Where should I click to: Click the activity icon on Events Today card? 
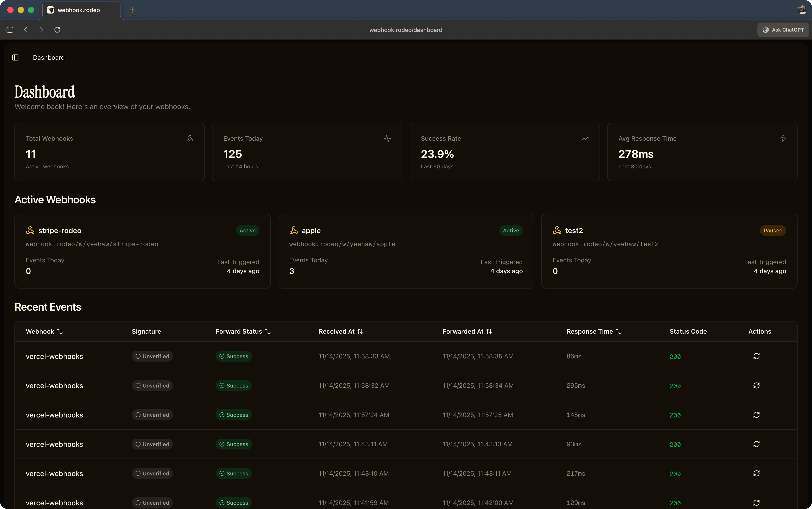[387, 138]
